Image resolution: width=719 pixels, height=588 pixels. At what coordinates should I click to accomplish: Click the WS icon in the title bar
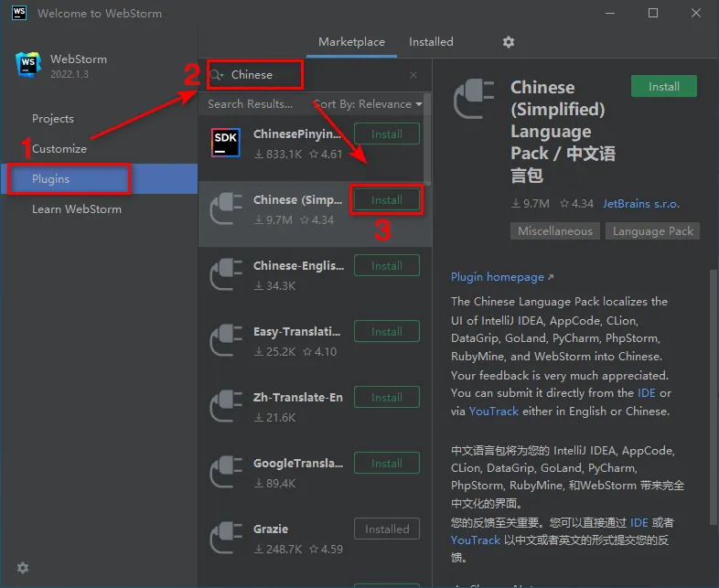pyautogui.click(x=19, y=13)
